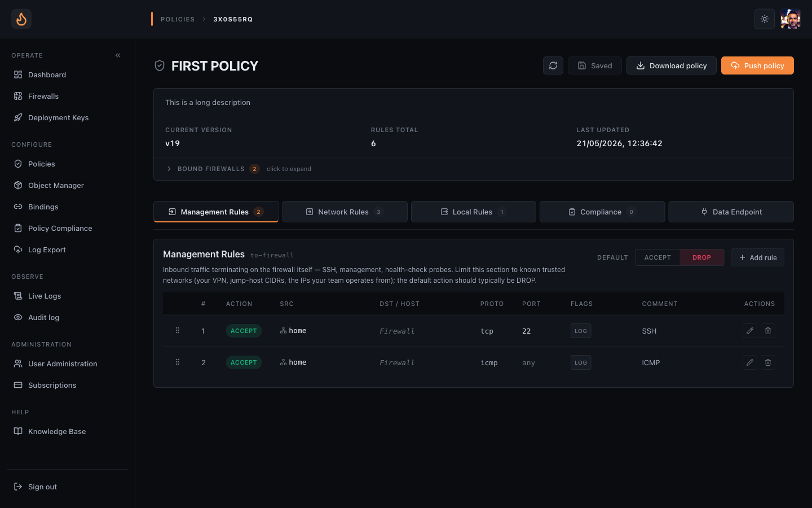This screenshot has height=508, width=812.
Task: Toggle the light/dark theme icon
Action: pos(765,19)
